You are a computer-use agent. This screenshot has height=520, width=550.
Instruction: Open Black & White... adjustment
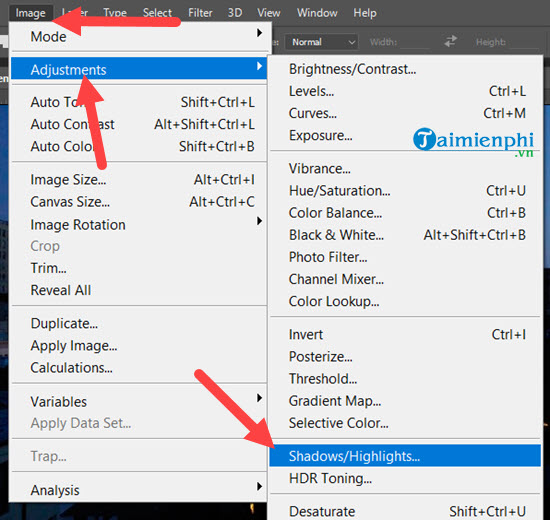click(405, 235)
